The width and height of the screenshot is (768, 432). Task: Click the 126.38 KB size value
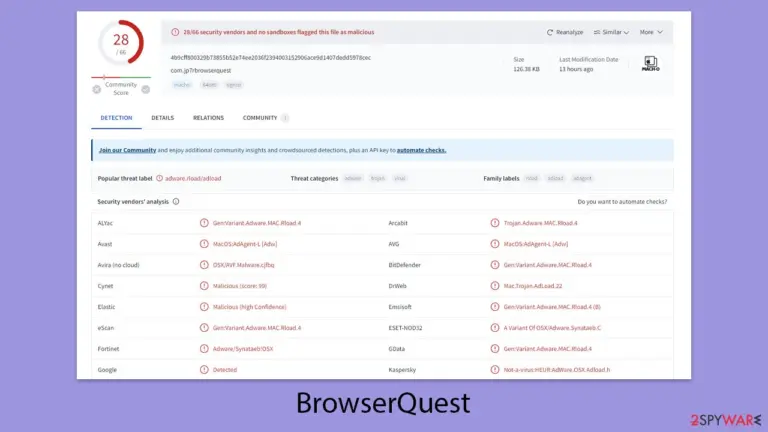coord(526,70)
